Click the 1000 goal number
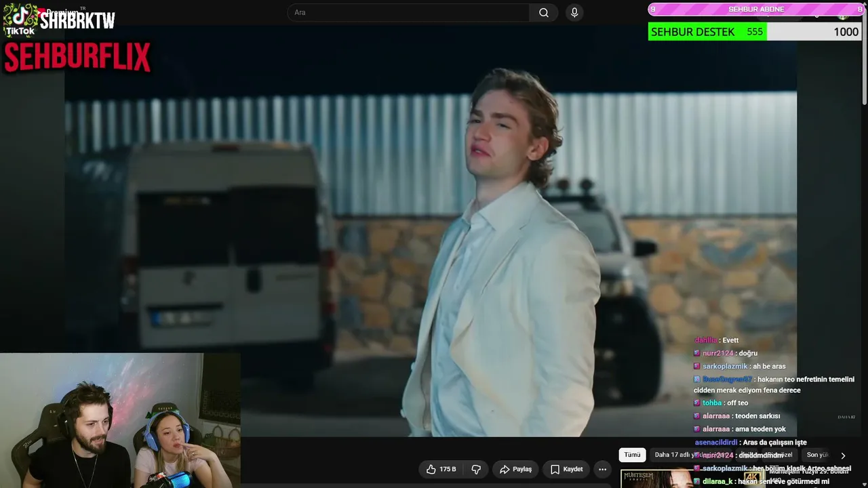This screenshot has width=868, height=488. click(x=846, y=32)
